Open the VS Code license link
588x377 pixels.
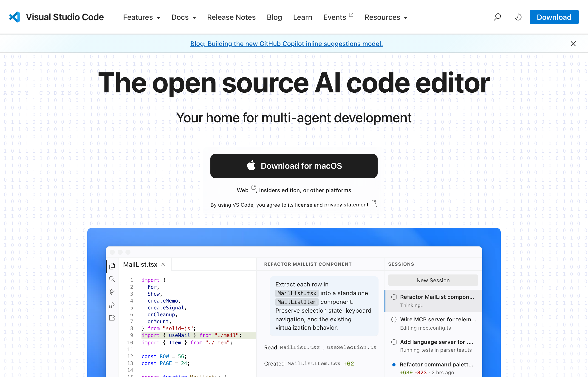click(x=304, y=205)
